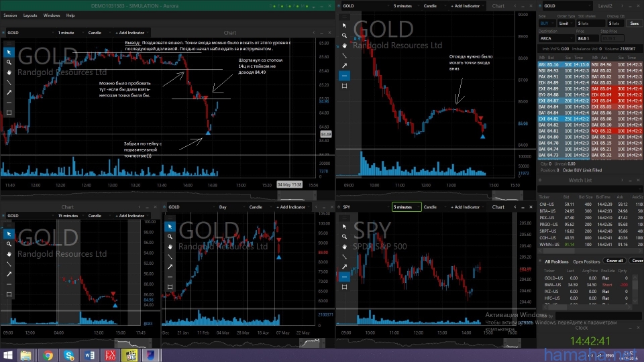Image resolution: width=644 pixels, height=362 pixels.
Task: Toggle link icon of positions panel
Action: click(x=540, y=261)
